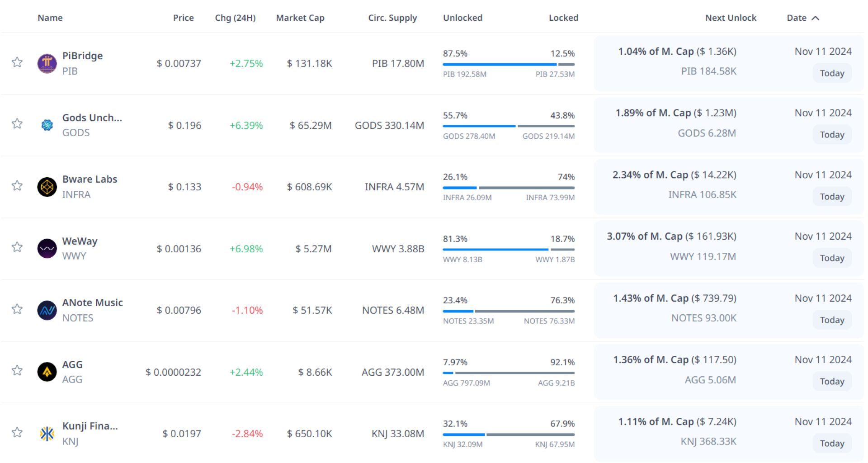The width and height of the screenshot is (868, 463).
Task: Star the AGG token row
Action: [17, 370]
